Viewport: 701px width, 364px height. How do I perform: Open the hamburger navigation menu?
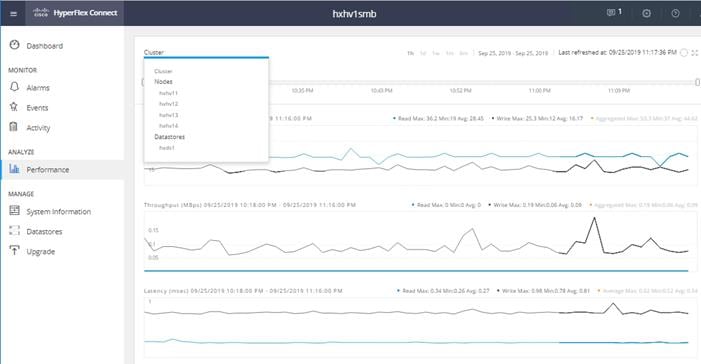[13, 13]
